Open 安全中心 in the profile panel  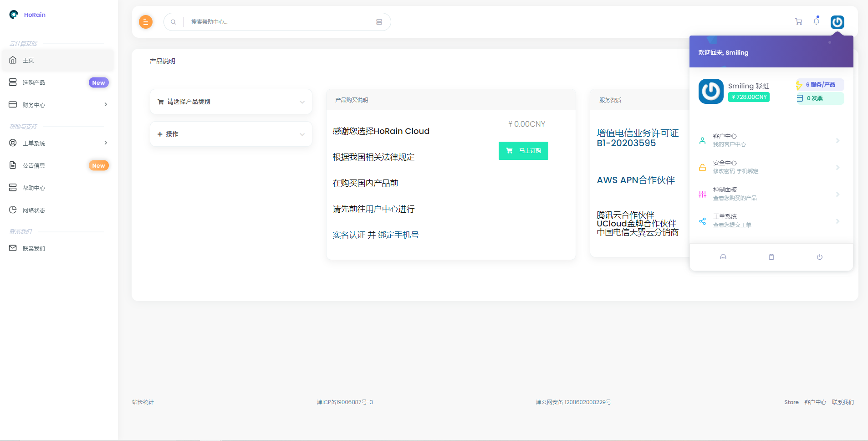(x=771, y=167)
